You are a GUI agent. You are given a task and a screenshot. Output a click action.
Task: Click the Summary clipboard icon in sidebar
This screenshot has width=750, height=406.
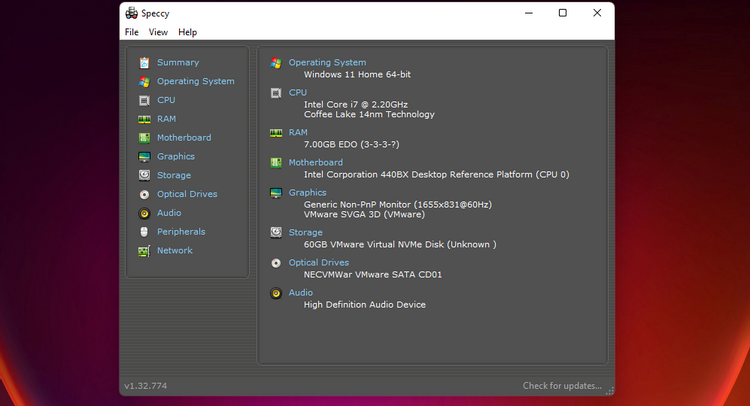point(144,63)
